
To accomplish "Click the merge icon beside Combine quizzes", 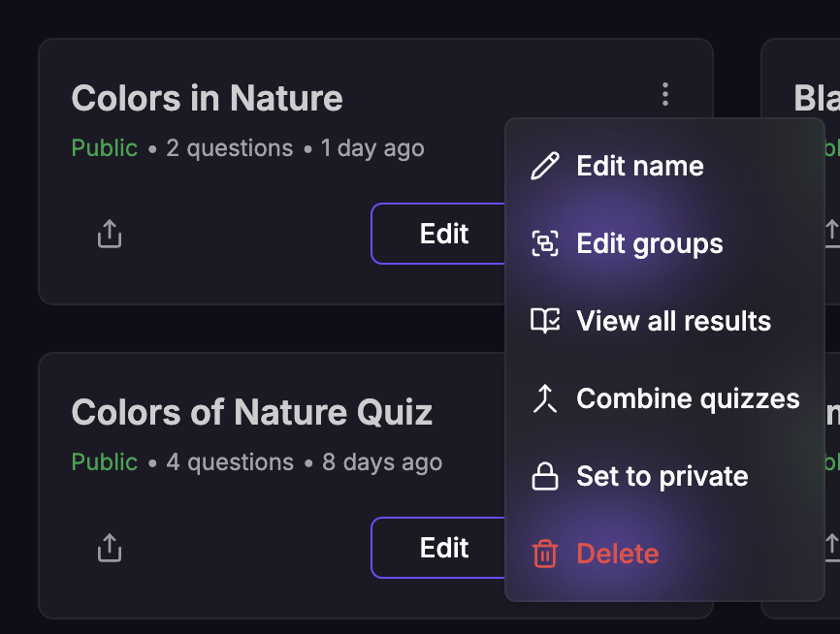I will tap(545, 398).
